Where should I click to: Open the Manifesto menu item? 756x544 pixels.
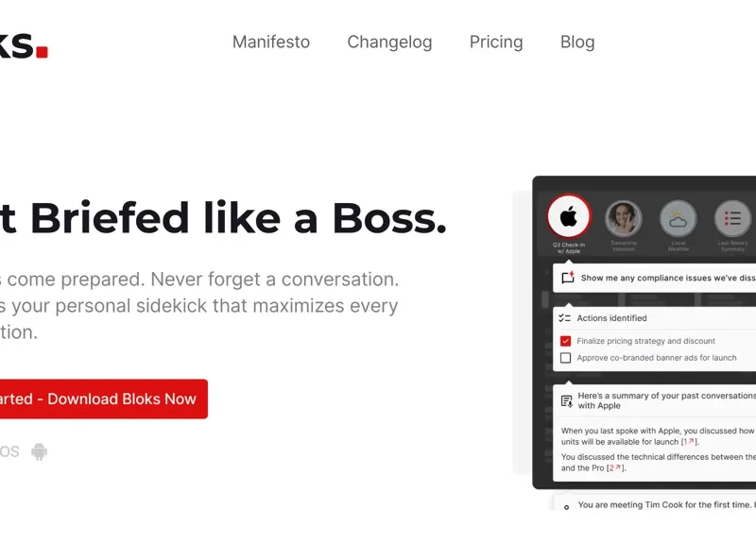pos(271,42)
